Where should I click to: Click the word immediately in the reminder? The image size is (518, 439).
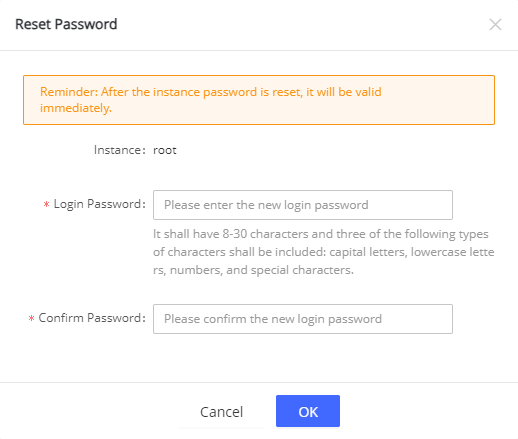(76, 108)
